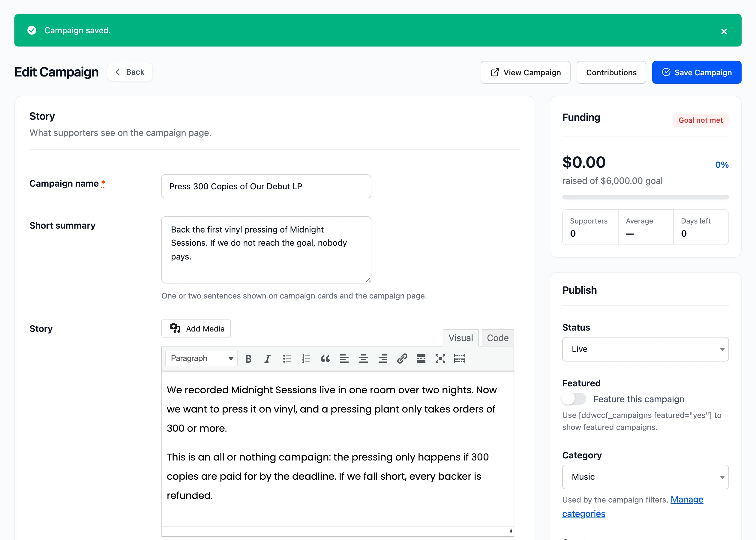Toggle bold formatting in story editor
Screen dimensions: 756x540
248,358
